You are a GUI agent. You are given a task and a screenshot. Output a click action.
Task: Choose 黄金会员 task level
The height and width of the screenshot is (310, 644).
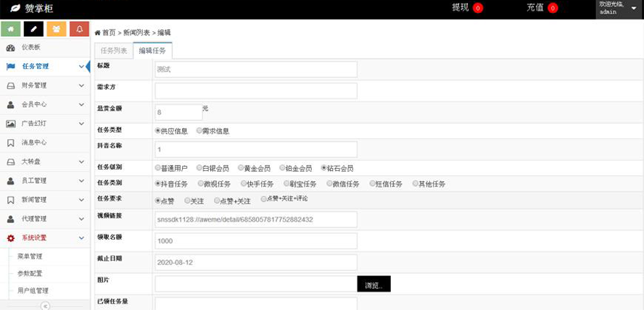pyautogui.click(x=241, y=168)
